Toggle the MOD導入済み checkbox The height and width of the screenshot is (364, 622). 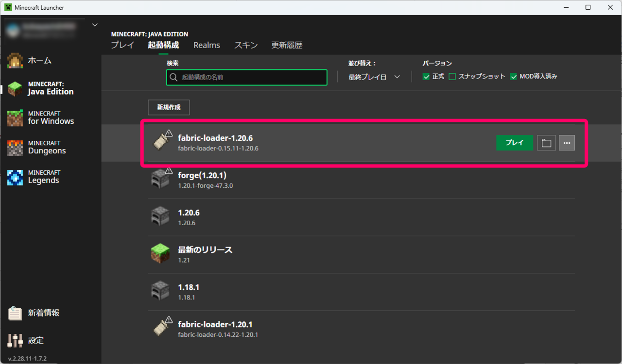513,77
